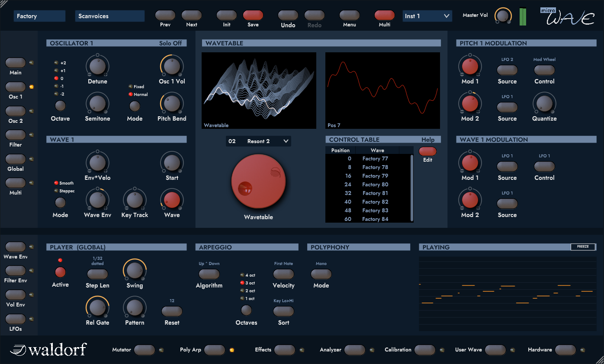Click the Osc 1 Vol knob
This screenshot has width=604, height=364.
tap(172, 66)
